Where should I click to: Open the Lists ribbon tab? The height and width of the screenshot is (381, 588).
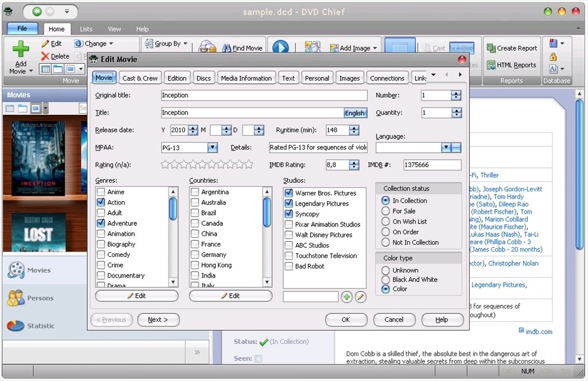[x=86, y=29]
